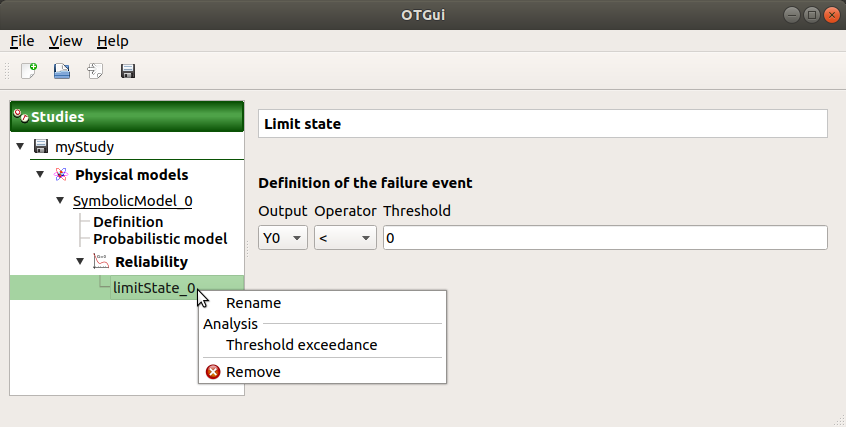
Task: Select Threshold exceedance analysis entry
Action: (x=301, y=345)
